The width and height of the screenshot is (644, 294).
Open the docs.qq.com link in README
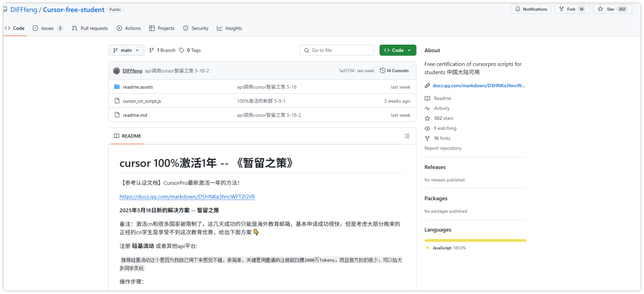tap(187, 197)
